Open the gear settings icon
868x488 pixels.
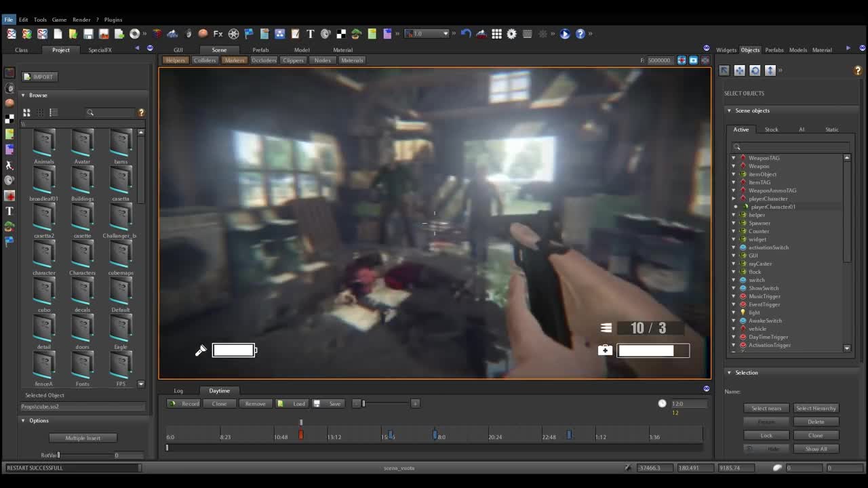tap(512, 34)
